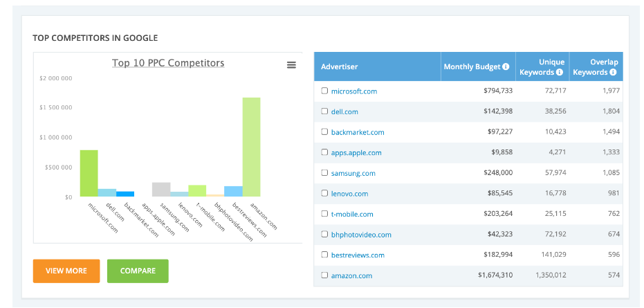Enable the samsung.com checkbox
The image size is (644, 308).
tap(324, 173)
